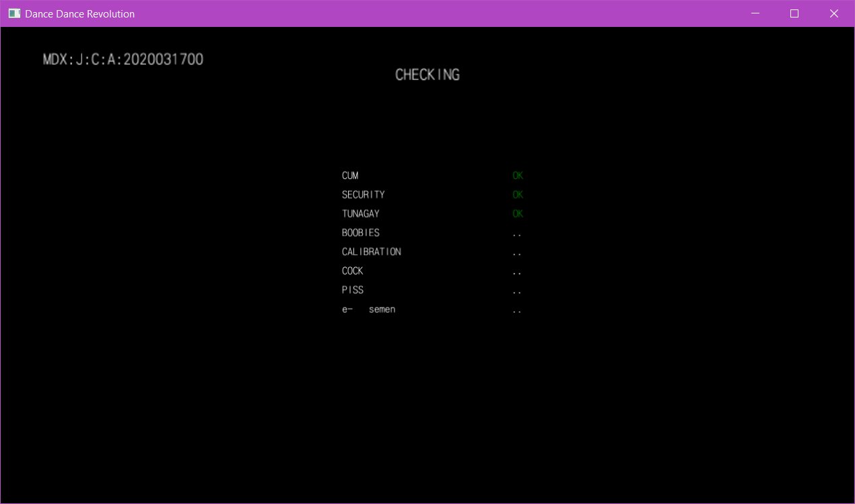The width and height of the screenshot is (855, 504).
Task: Click the pending dots beside CALIBRATION
Action: coord(516,254)
